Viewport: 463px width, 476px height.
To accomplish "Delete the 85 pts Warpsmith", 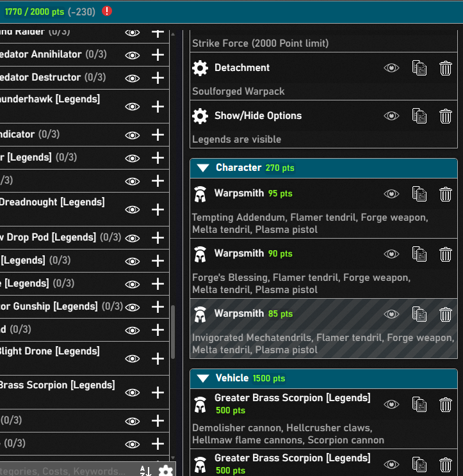I will click(x=445, y=314).
